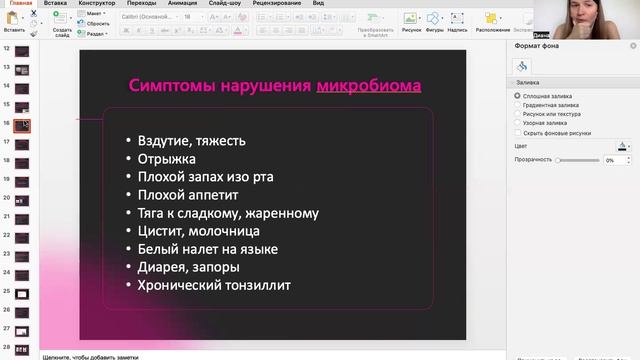Switch to the Рецензирование tab
Image resolution: width=640 pixels, height=360 pixels.
point(277,3)
